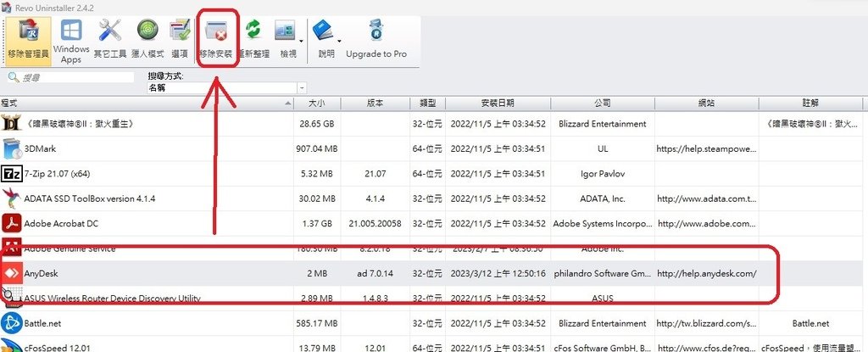Click the 28.65 GB size cell
This screenshot has height=352, width=868.
(317, 124)
